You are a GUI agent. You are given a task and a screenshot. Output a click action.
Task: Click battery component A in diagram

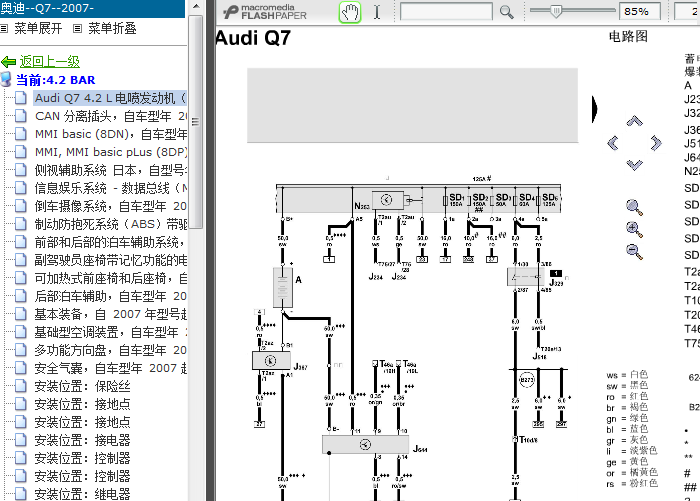pyautogui.click(x=283, y=287)
